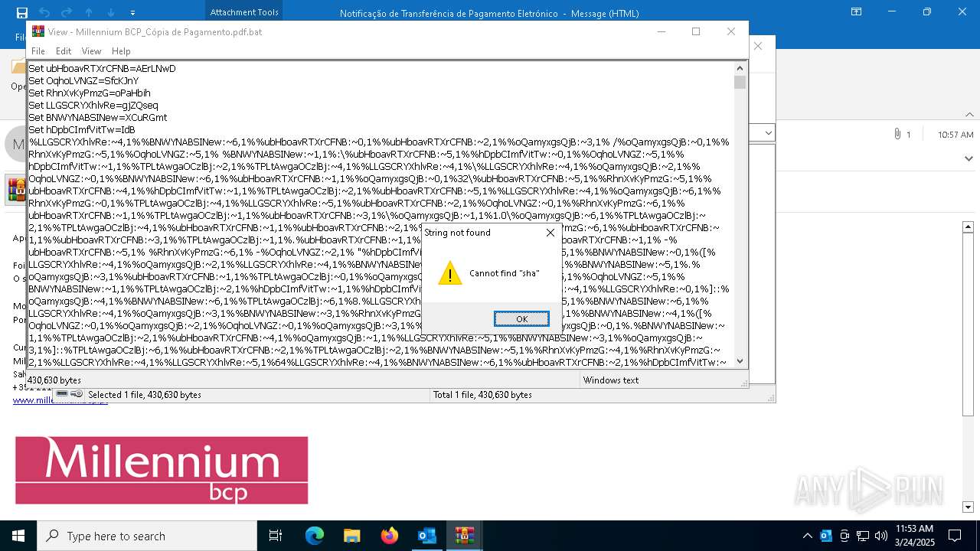Click the WinRAR icon in the viewer title bar
The width and height of the screenshot is (980, 551).
[38, 31]
